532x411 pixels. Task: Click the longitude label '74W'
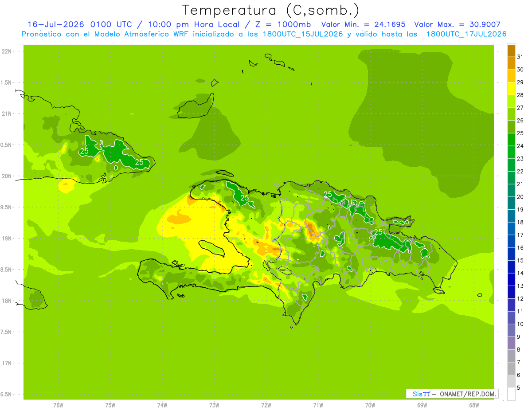point(162,405)
